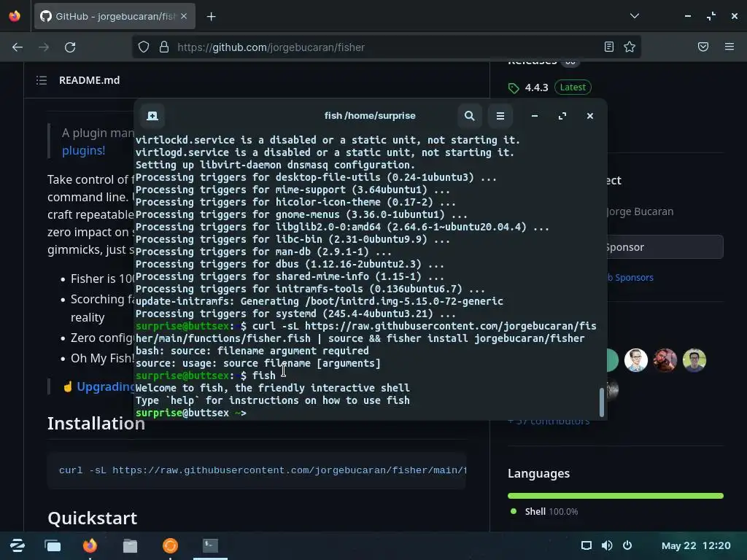Click the Jorge Bucaran sponsor name
The image size is (747, 560).
[640, 211]
